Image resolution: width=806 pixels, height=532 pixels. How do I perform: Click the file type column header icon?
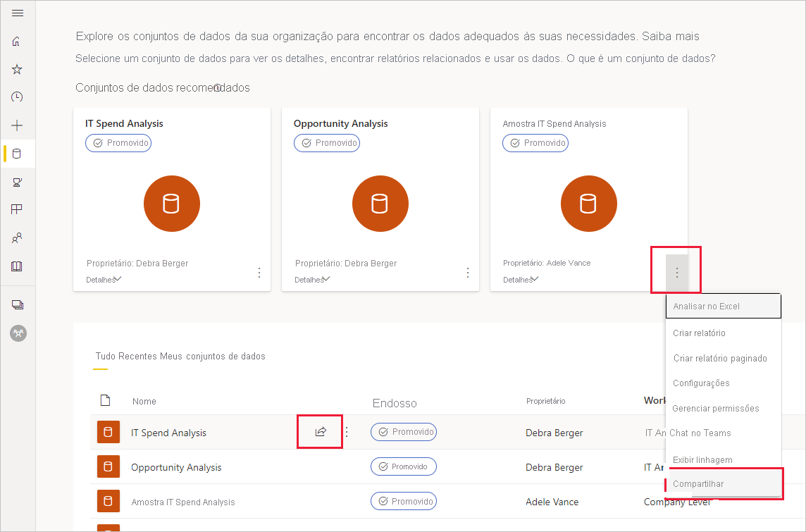(x=106, y=400)
